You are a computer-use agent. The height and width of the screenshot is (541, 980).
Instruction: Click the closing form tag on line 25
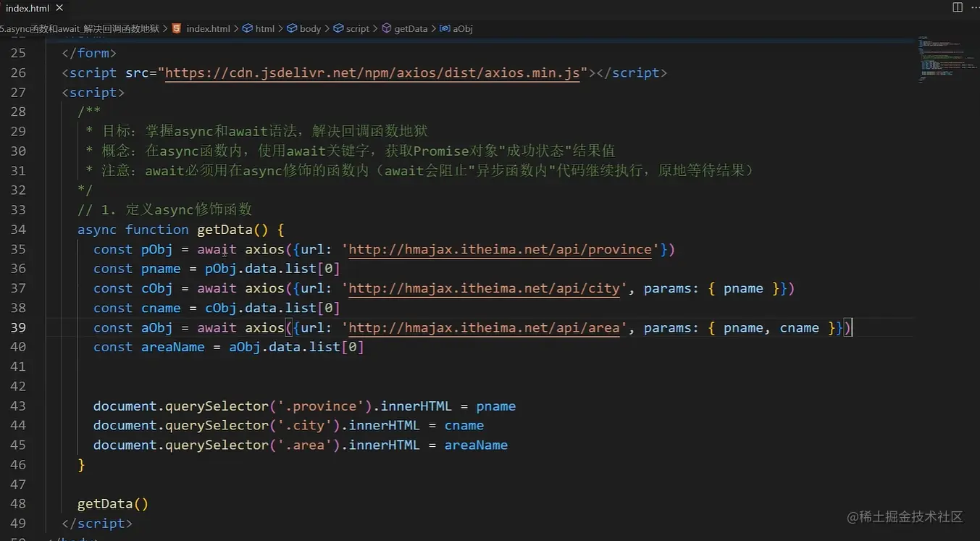[x=89, y=53]
